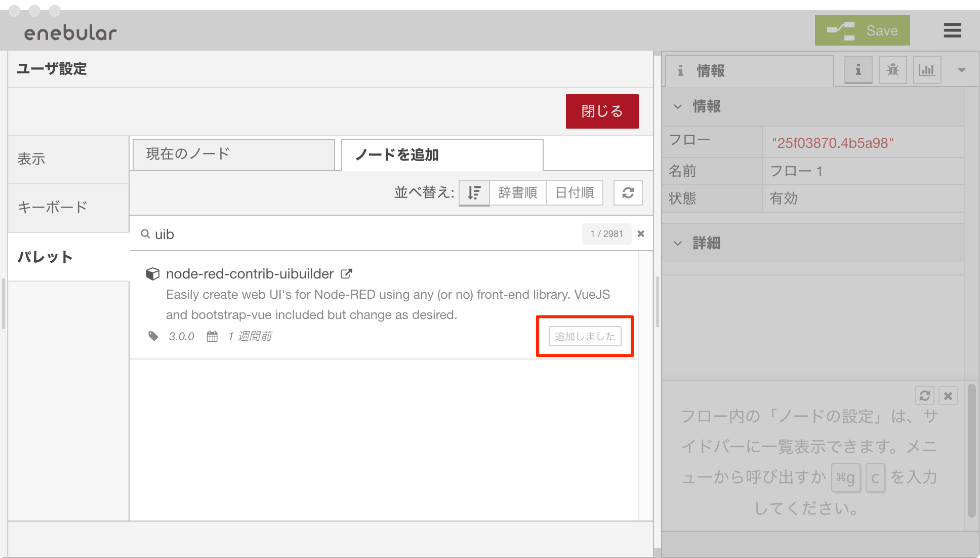Open the sidebar tabs dropdown arrow
Viewport: 980px width, 558px height.
pos(961,70)
